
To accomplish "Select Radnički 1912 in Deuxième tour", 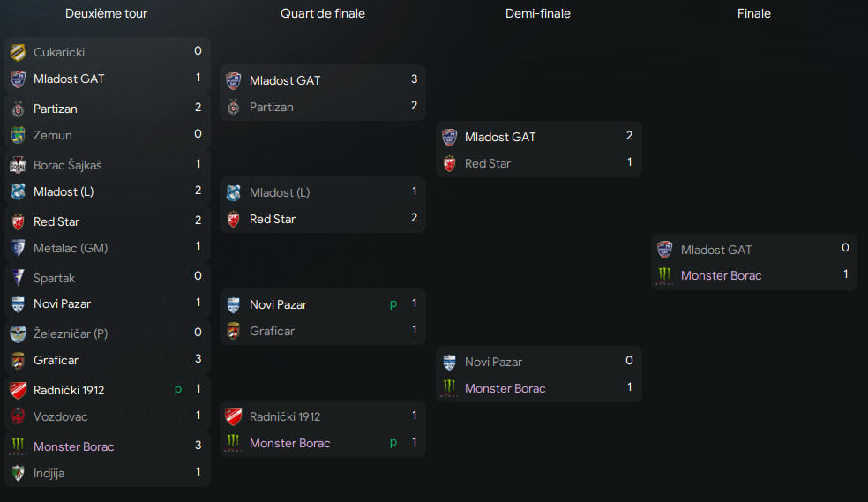I will point(69,390).
